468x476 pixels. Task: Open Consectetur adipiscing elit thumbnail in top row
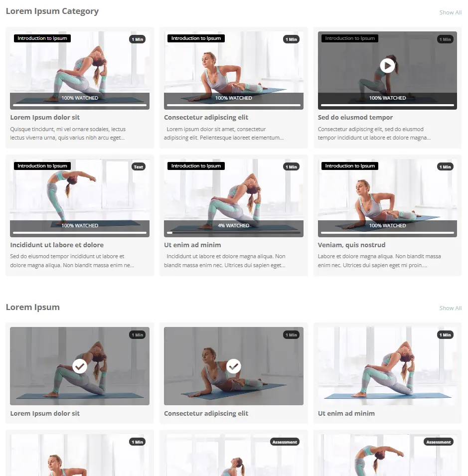click(233, 70)
